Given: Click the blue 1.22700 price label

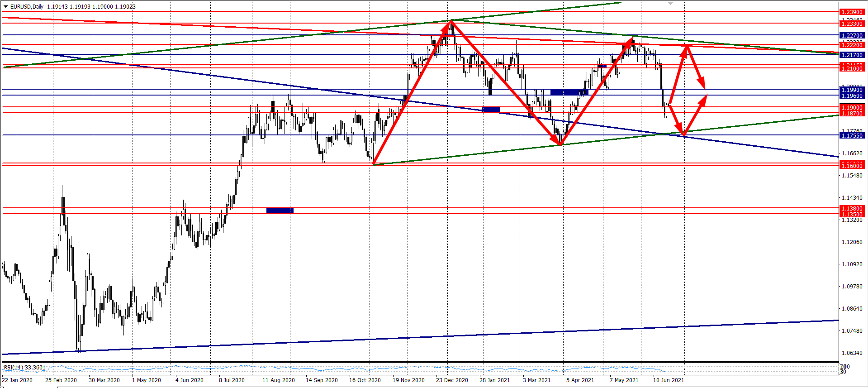Looking at the screenshot, I should (852, 35).
